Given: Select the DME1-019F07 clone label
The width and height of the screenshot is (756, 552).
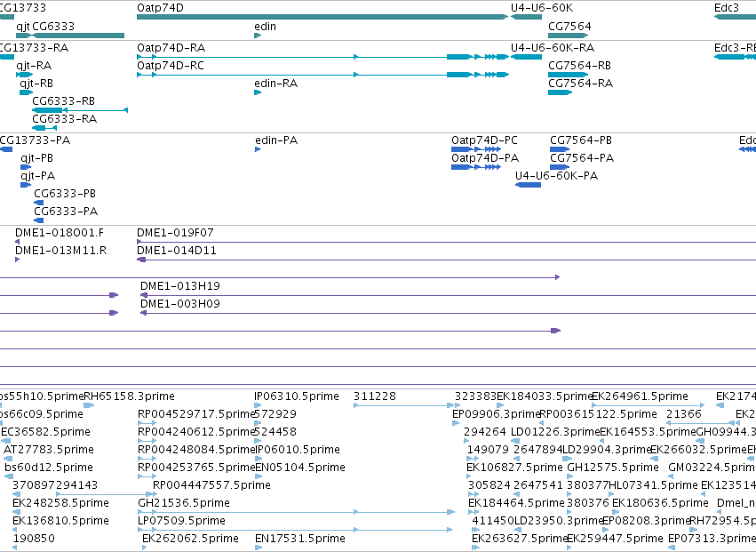Looking at the screenshot, I should click(175, 233).
